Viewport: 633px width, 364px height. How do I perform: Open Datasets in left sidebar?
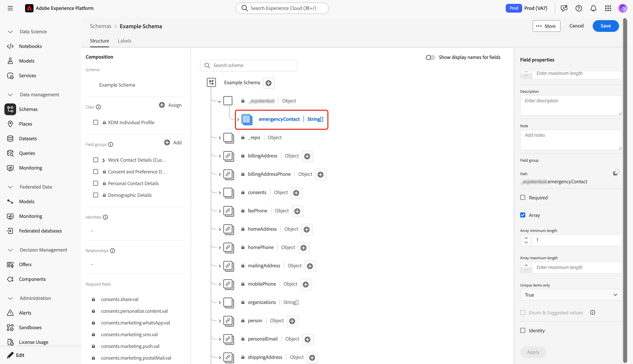(x=28, y=138)
